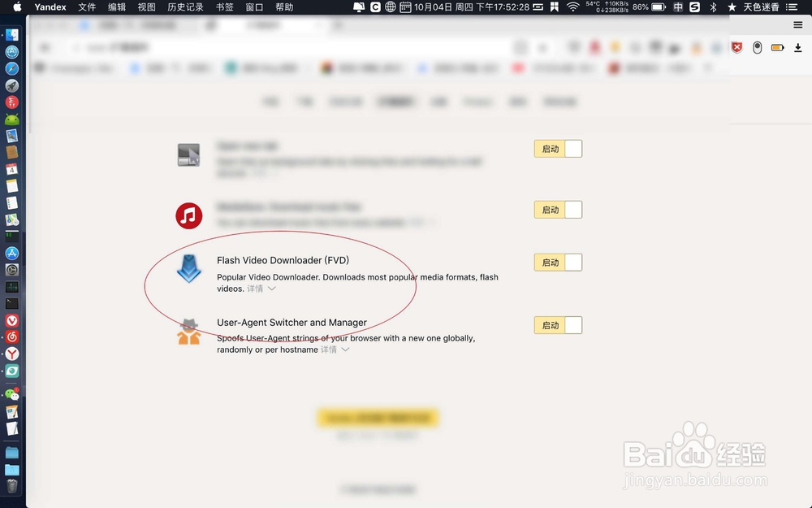Open the browser downloads arrow icon
The image size is (812, 508).
798,48
